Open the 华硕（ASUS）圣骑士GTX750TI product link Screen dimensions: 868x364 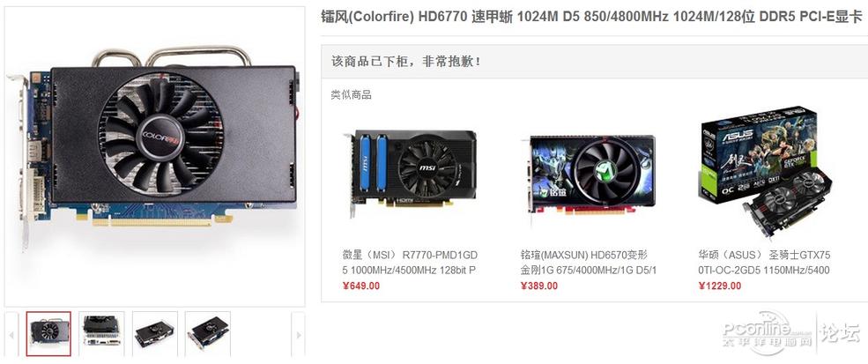click(765, 263)
